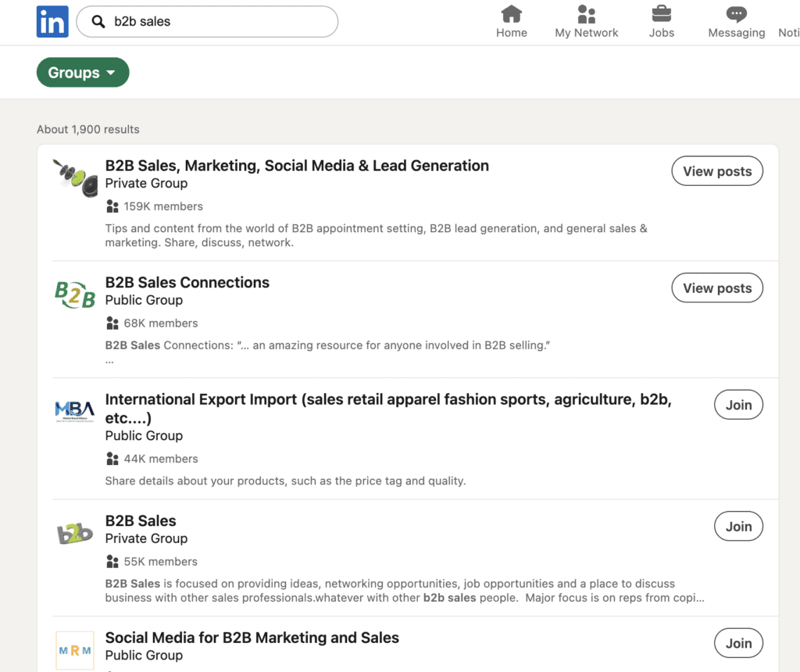Join the B2B Sales private group
800x672 pixels.
737,526
